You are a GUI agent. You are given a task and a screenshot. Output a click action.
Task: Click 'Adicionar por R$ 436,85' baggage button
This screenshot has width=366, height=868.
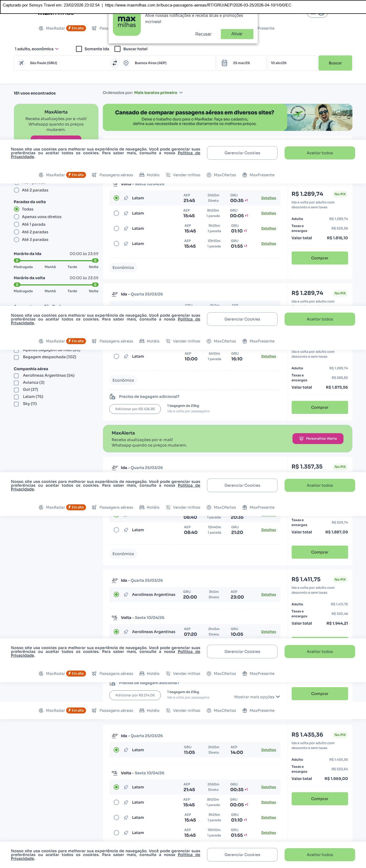[135, 409]
